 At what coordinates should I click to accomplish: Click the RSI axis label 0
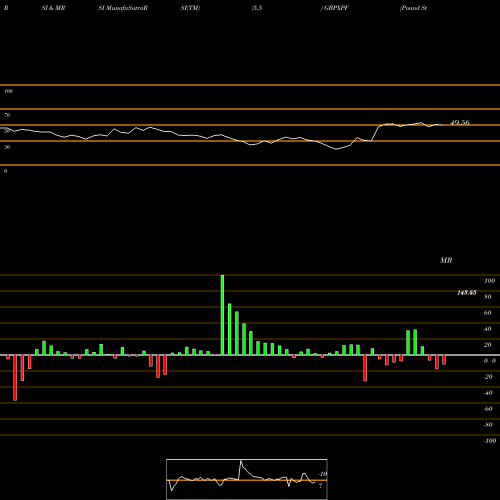tap(5, 171)
